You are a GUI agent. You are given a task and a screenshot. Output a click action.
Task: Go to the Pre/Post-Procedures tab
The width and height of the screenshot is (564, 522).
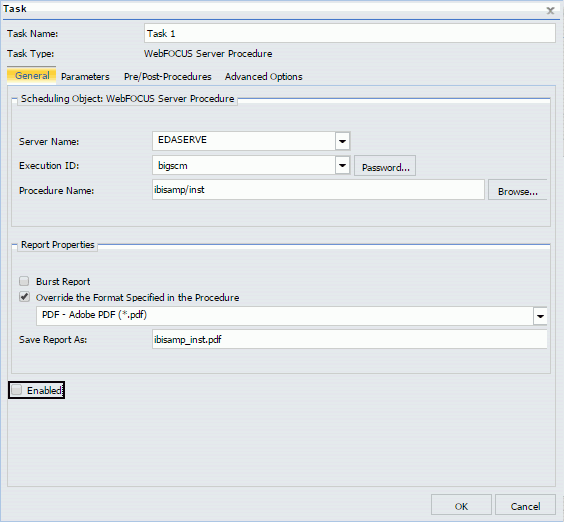click(x=168, y=77)
